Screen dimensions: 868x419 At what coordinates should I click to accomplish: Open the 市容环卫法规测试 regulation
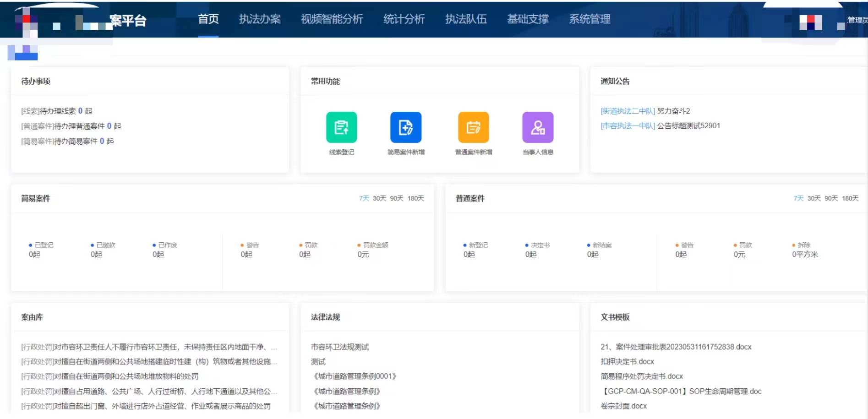pos(340,347)
